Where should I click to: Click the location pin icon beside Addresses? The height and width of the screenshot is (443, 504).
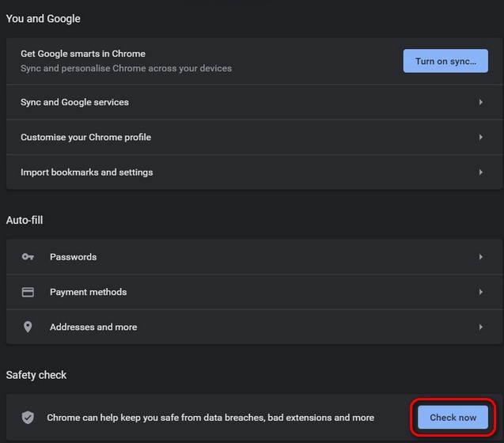28,327
